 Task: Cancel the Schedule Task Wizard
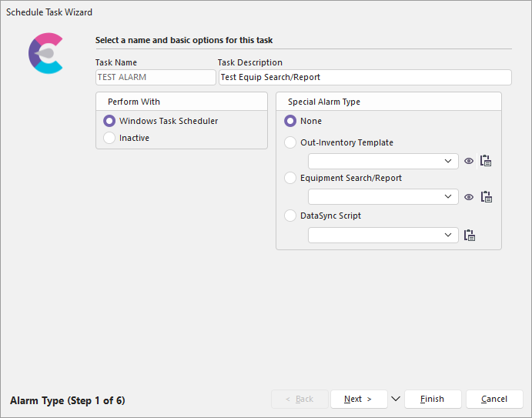coord(494,399)
